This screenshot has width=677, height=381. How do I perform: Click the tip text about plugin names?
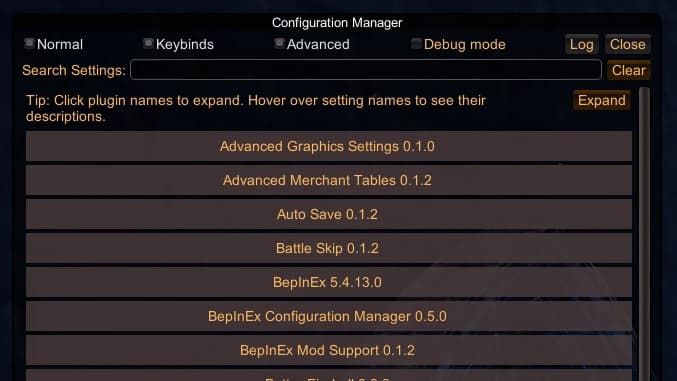click(256, 108)
